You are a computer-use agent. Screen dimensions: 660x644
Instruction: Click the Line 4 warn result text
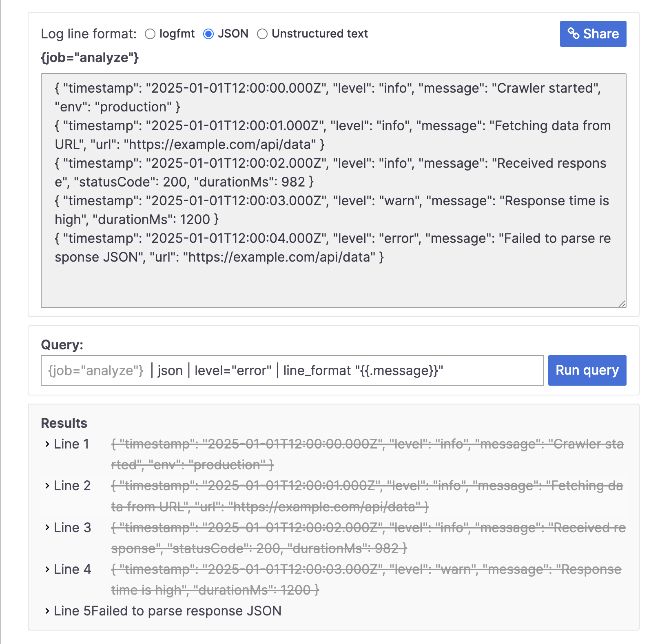point(366,569)
